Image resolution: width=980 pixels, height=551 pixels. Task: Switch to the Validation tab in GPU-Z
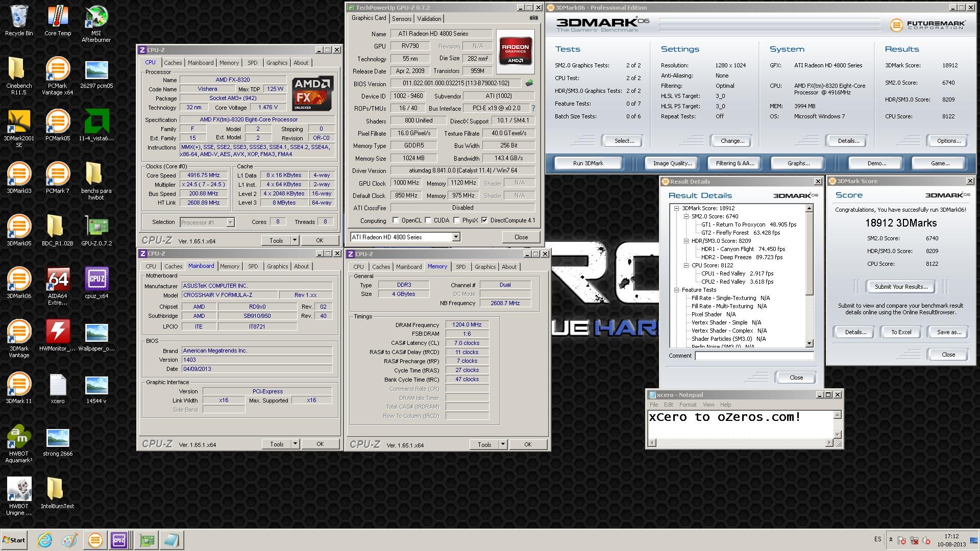coord(429,19)
